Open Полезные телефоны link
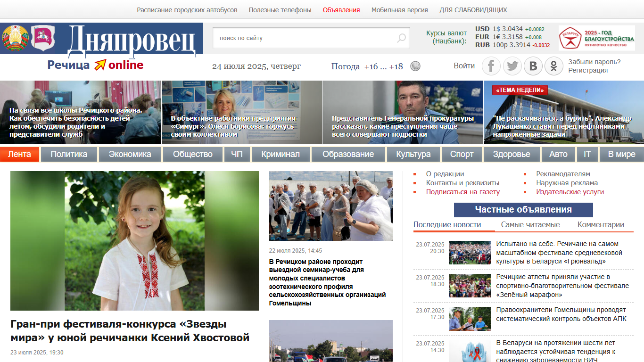This screenshot has width=644, height=362. pos(280,10)
